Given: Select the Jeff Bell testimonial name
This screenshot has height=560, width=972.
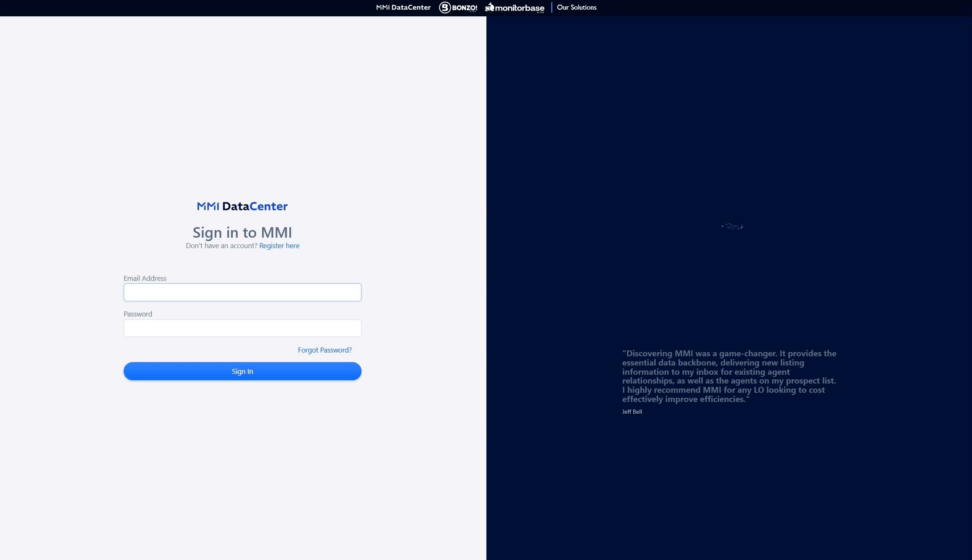Looking at the screenshot, I should (632, 412).
